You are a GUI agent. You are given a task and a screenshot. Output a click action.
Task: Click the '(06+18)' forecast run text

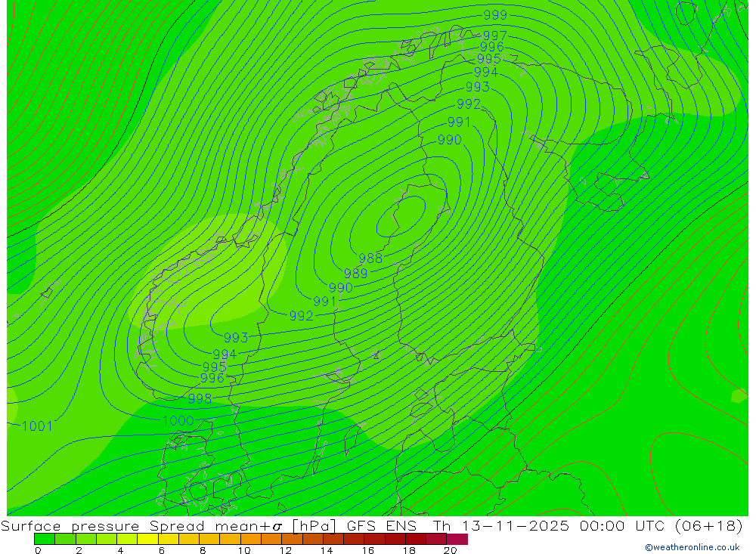click(709, 525)
